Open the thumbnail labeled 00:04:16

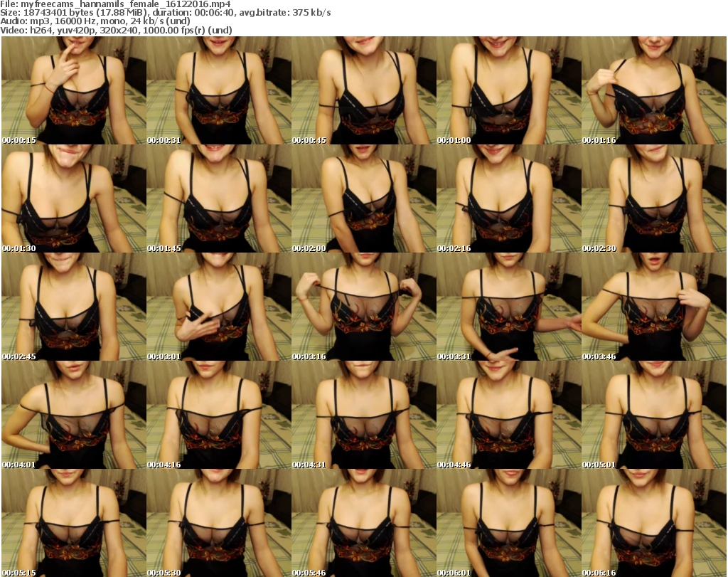click(219, 415)
